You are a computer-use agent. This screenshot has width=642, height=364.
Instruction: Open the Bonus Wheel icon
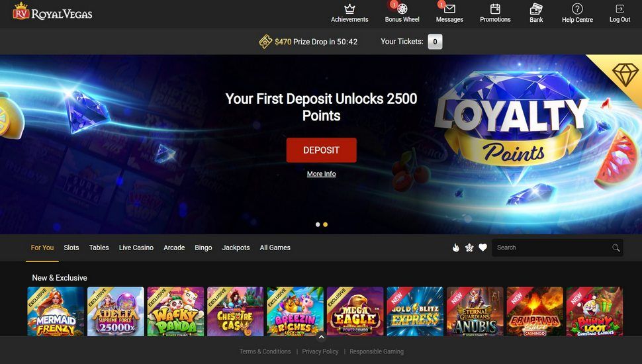(402, 9)
